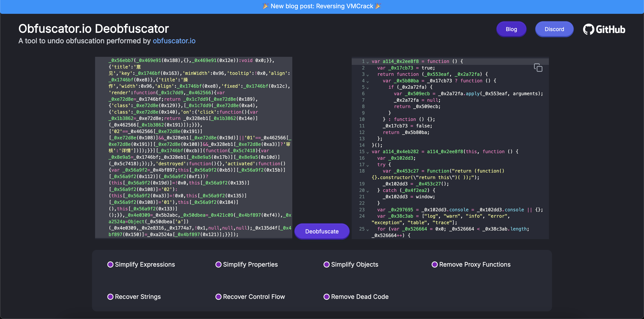The width and height of the screenshot is (644, 319).
Task: Follow the obfuscator.io link
Action: point(174,41)
